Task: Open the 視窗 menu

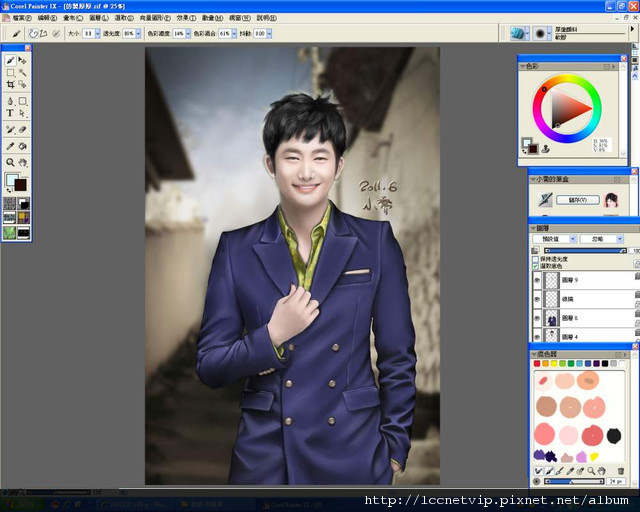Action: 240,18
